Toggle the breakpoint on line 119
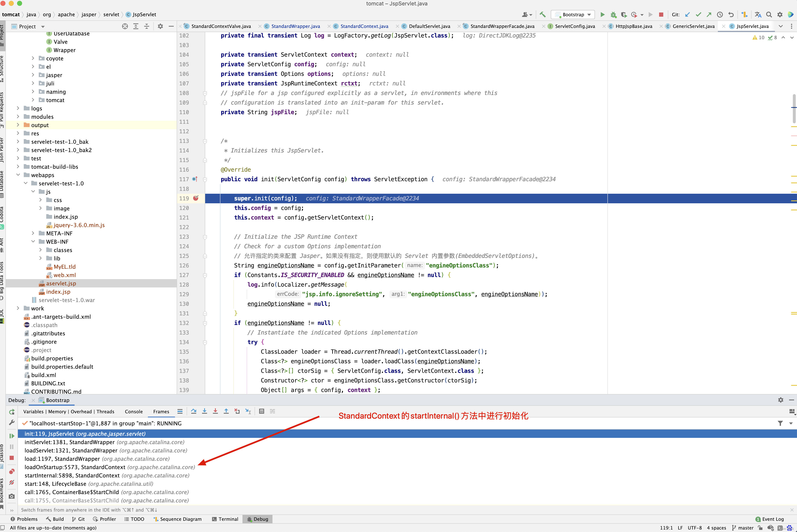The width and height of the screenshot is (797, 532). (196, 198)
